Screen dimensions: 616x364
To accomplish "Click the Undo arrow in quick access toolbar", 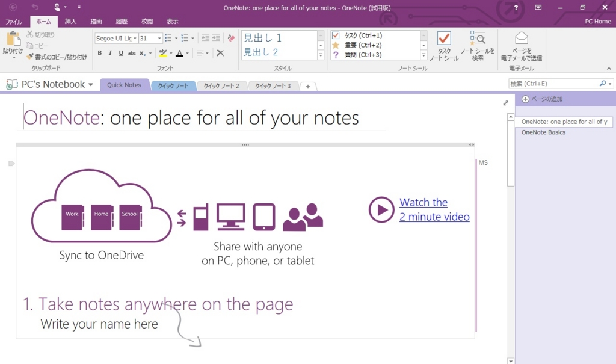I will click(x=35, y=7).
